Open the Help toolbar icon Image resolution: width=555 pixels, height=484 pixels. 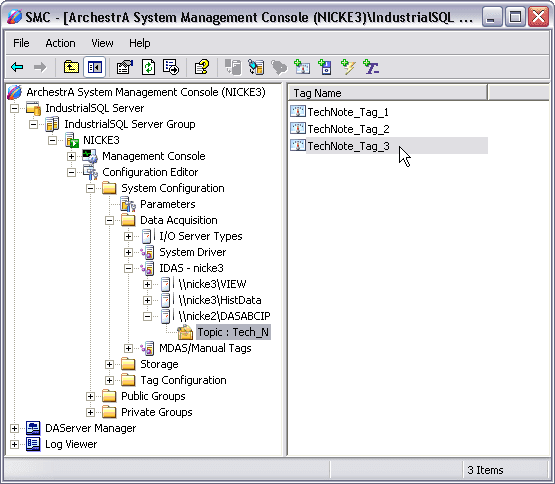click(x=202, y=67)
